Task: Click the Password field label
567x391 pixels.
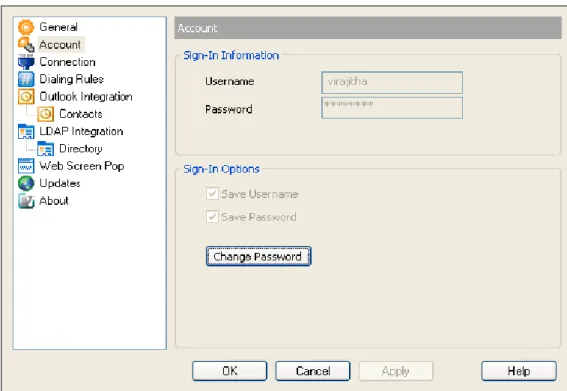Action: 229,109
